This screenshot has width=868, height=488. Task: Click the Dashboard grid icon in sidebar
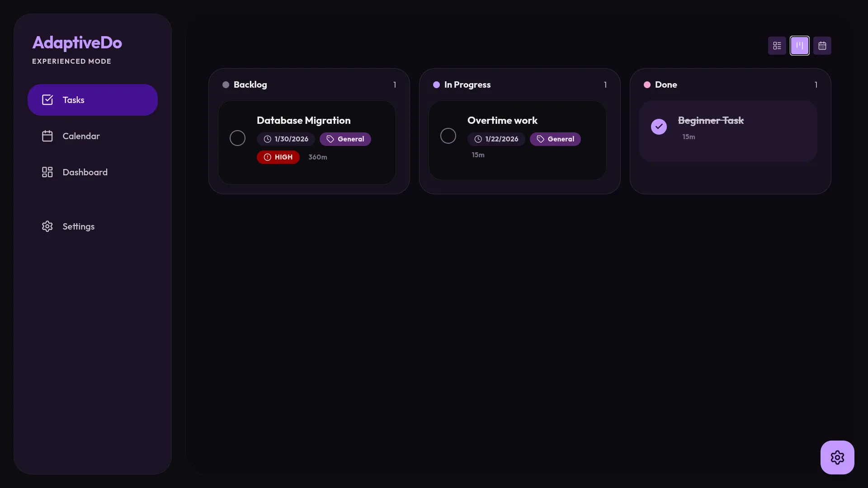point(47,172)
